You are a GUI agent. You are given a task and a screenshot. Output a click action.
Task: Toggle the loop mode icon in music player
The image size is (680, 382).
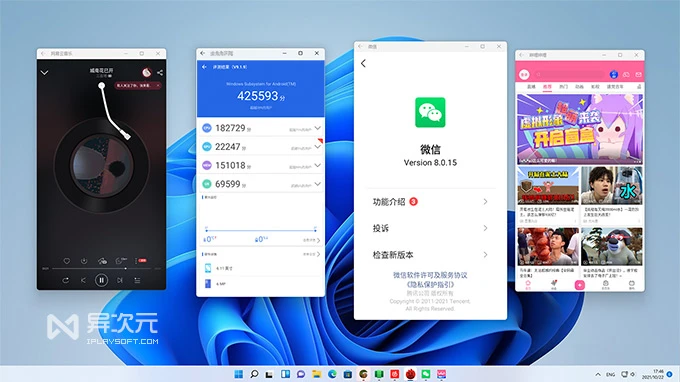coord(65,281)
